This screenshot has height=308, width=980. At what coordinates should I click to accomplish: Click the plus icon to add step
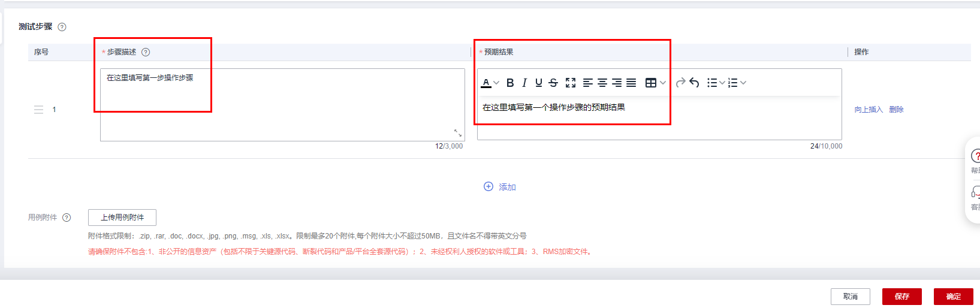(x=489, y=186)
